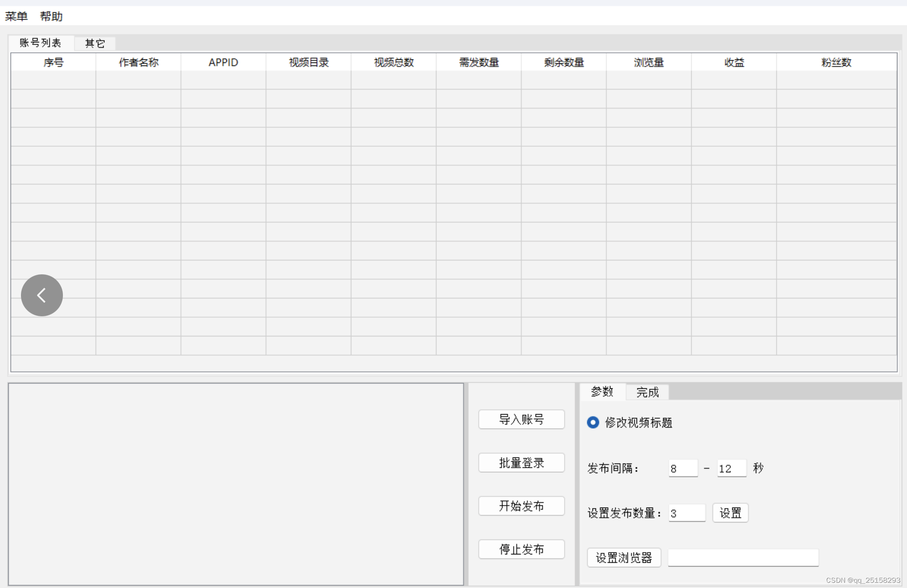Select the 参数 tab
Viewport: 907px width, 588px height.
tap(602, 391)
